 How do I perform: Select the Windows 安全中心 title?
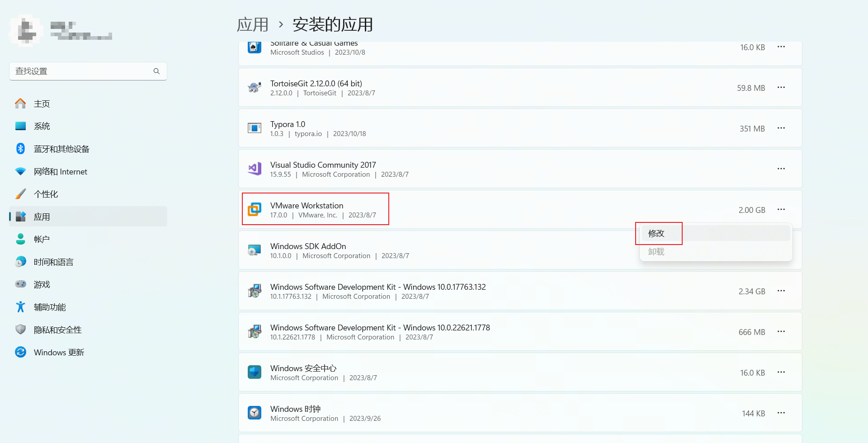click(303, 368)
